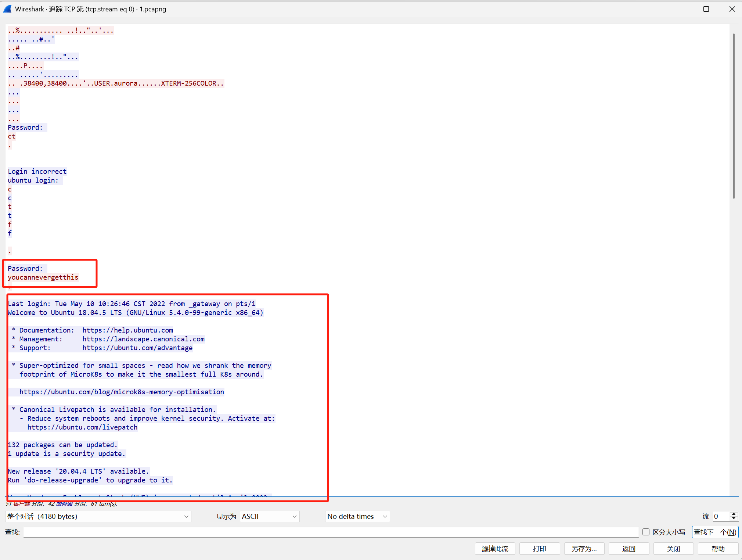Click the Wireshark shark fin title icon
Screen dimensions: 742x560
coord(7,9)
